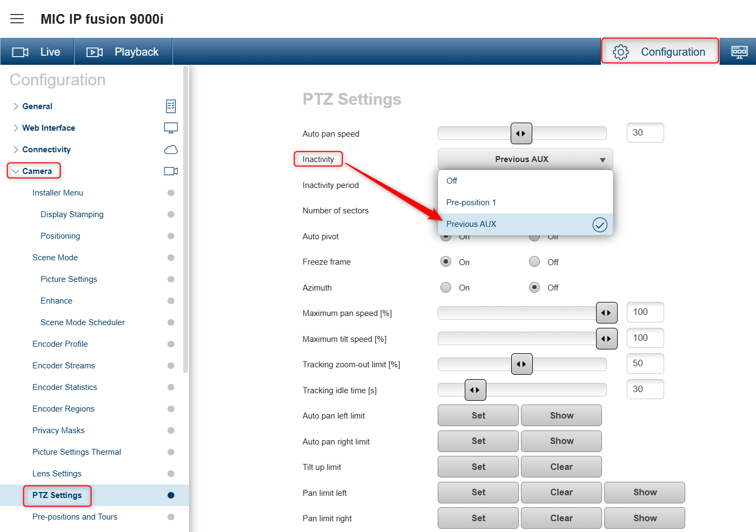
Task: Choose Off in the Inactivity dropdown list
Action: pyautogui.click(x=525, y=181)
